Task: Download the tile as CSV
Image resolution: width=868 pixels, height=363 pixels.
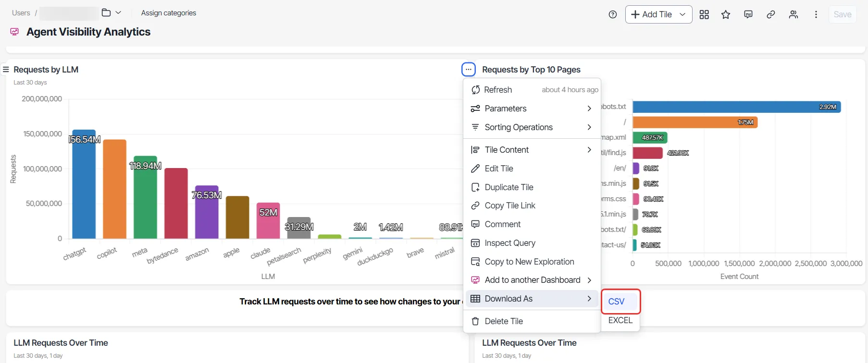Action: 620,302
